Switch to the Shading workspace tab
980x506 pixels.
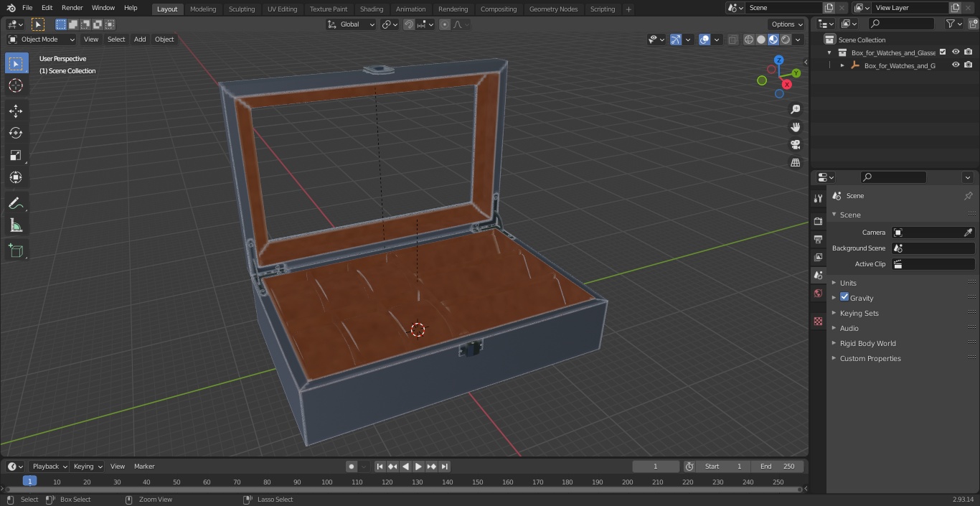[x=372, y=9]
